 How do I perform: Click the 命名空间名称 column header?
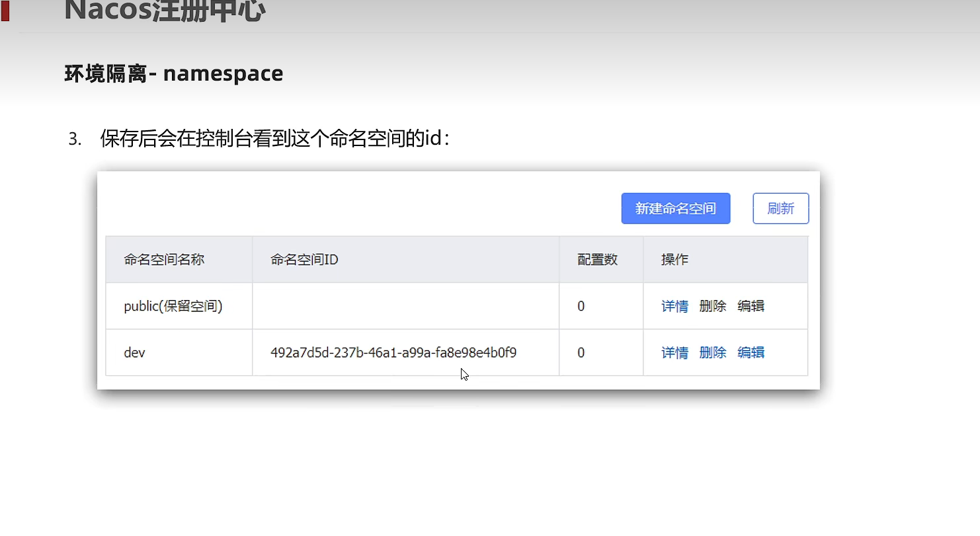[x=164, y=260]
